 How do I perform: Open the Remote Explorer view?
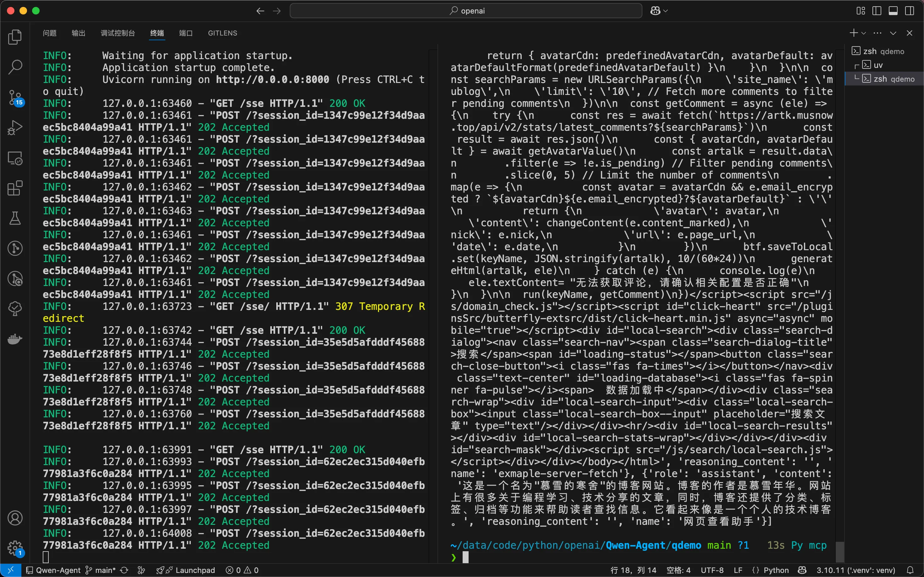tap(15, 158)
